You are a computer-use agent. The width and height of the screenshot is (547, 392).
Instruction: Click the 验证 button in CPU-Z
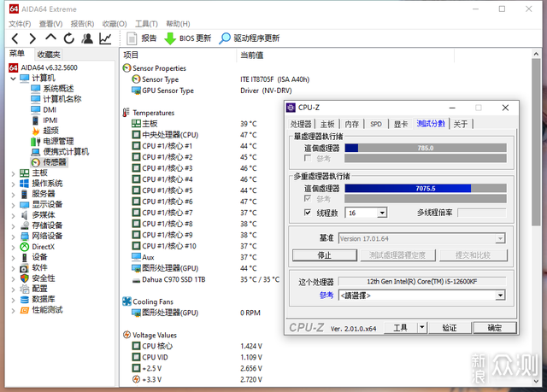pos(450,328)
